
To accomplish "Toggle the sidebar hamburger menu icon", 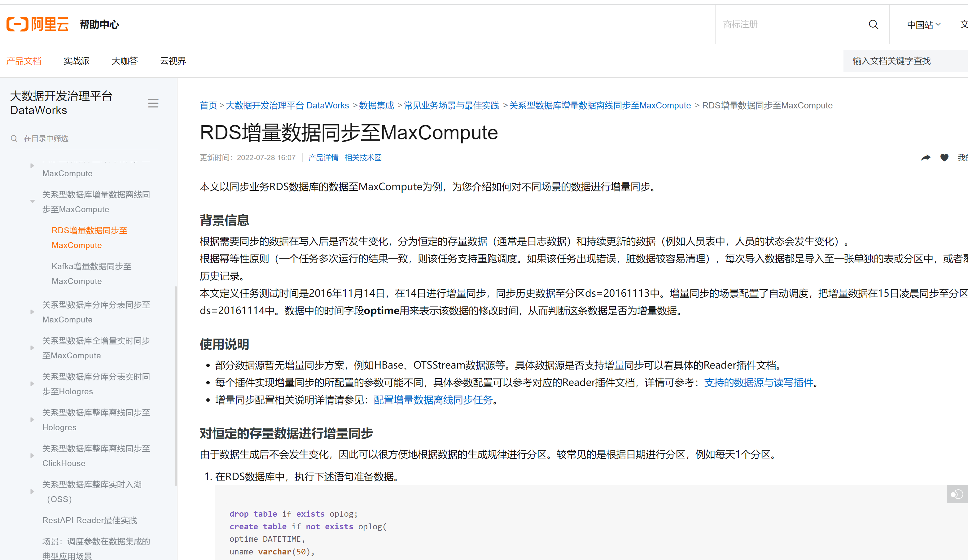I will pyautogui.click(x=153, y=103).
